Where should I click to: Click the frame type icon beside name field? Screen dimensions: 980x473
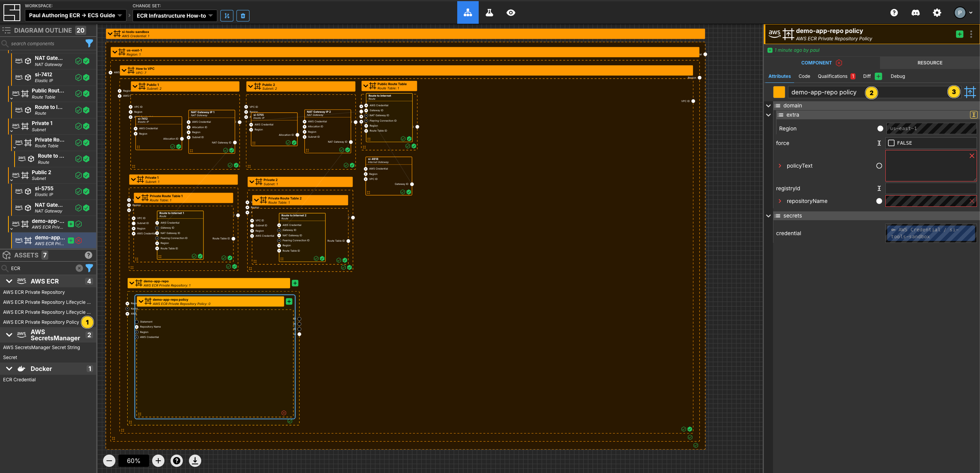point(970,92)
